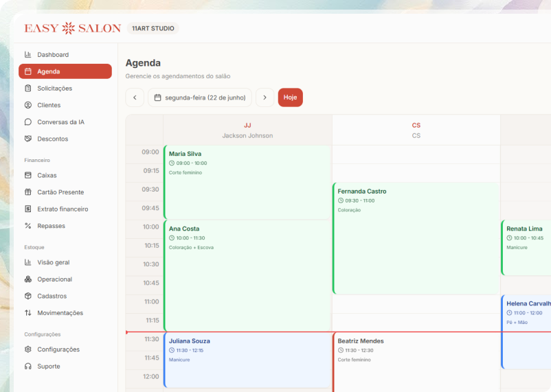
Task: Click the 11:45 time slot label
Action: coord(152,358)
